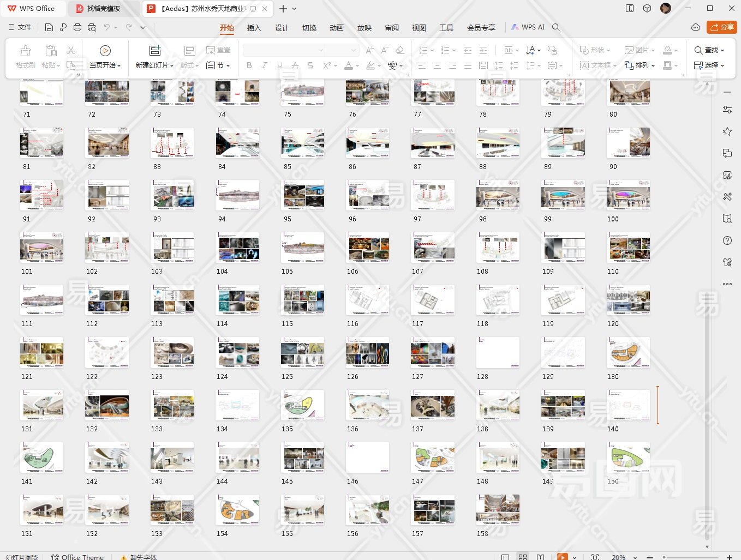741x560 pixels.
Task: Click the orange 分享 share button
Action: [721, 27]
